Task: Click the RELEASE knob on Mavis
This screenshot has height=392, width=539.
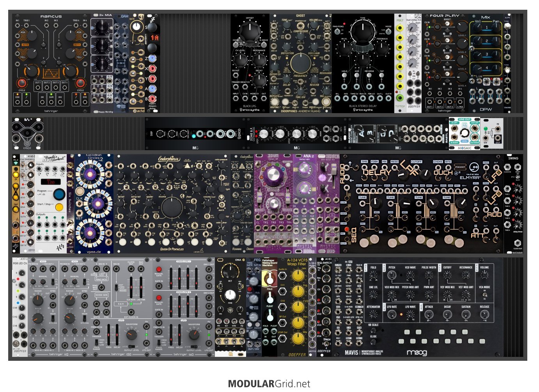Action: tap(484, 315)
